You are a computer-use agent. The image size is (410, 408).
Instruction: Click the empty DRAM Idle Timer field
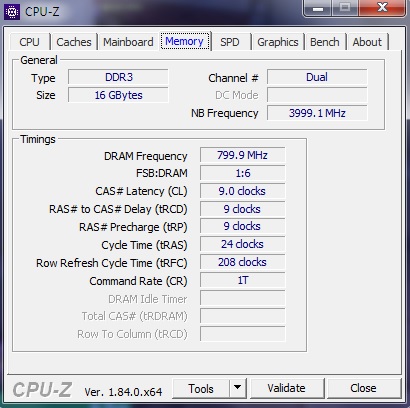click(x=242, y=298)
